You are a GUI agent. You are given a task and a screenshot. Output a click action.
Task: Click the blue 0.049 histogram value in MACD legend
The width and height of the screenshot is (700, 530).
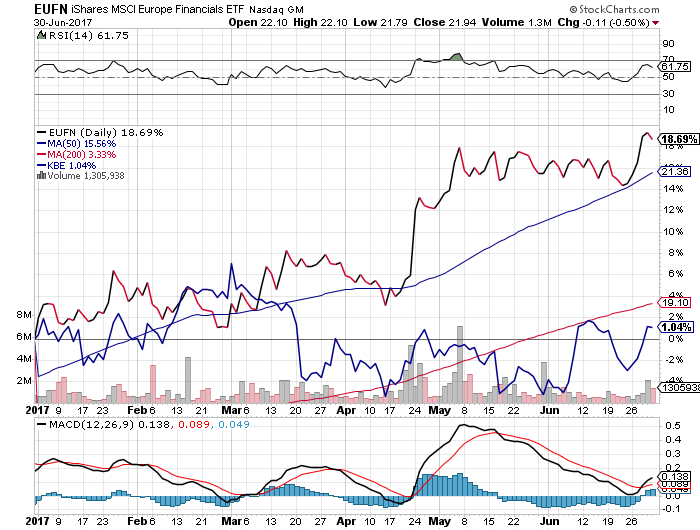(x=233, y=424)
